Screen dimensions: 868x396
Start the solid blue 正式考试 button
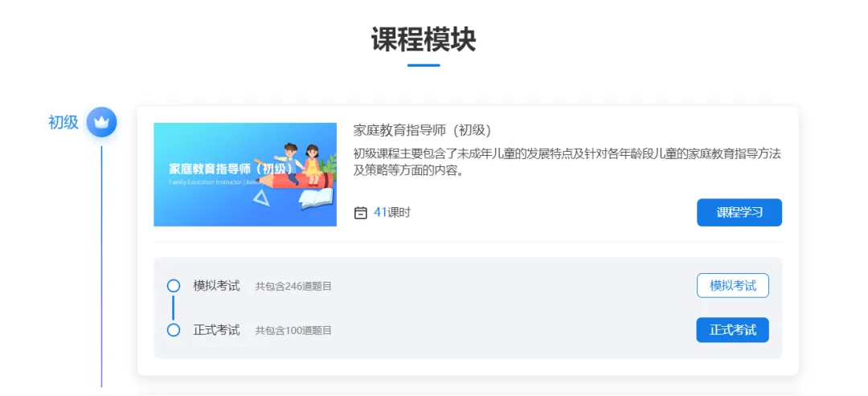(x=732, y=330)
